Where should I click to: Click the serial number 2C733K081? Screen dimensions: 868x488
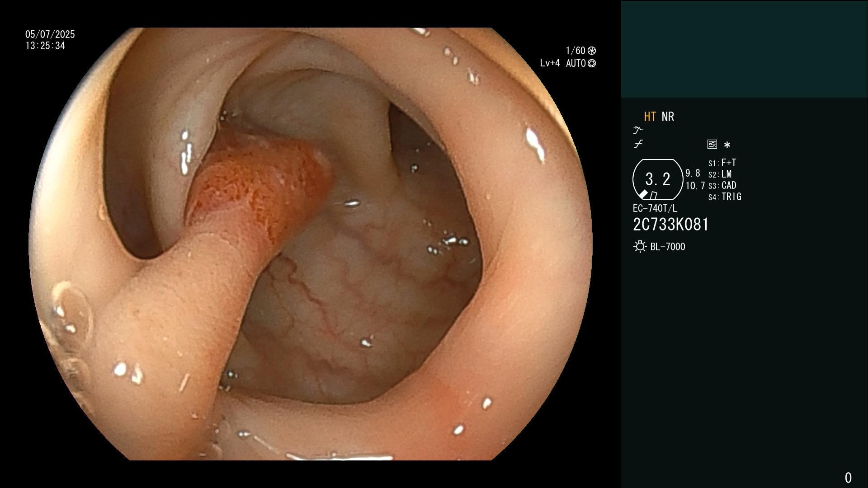(671, 225)
